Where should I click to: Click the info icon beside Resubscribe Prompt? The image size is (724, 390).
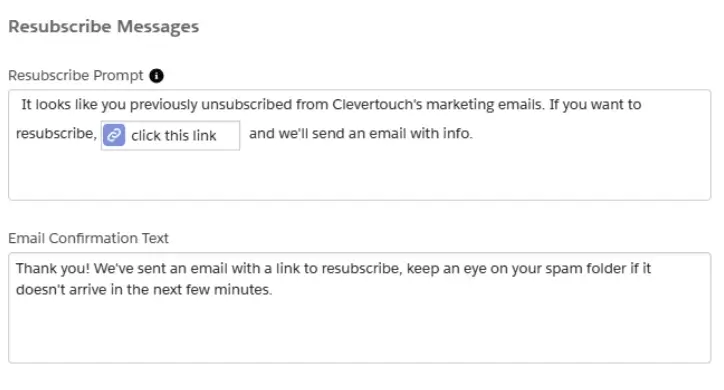157,76
